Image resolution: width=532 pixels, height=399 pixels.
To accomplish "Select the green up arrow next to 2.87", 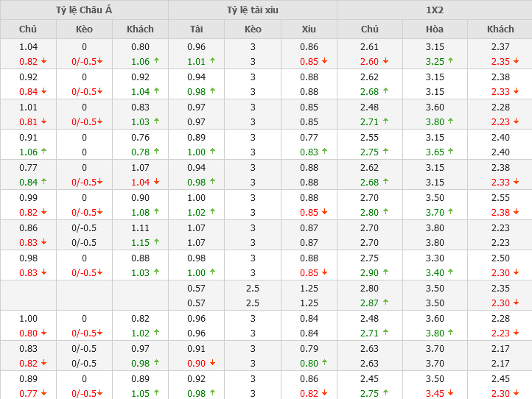I will [385, 303].
